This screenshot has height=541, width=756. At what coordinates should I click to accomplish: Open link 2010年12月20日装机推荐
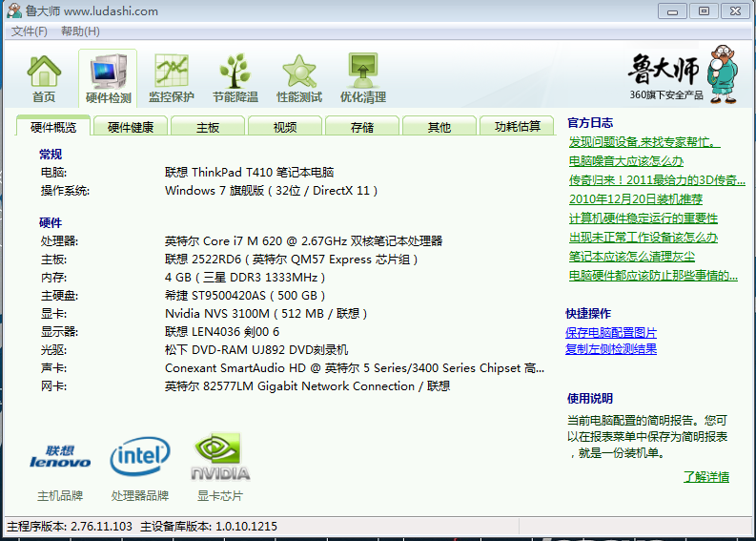[x=636, y=199]
